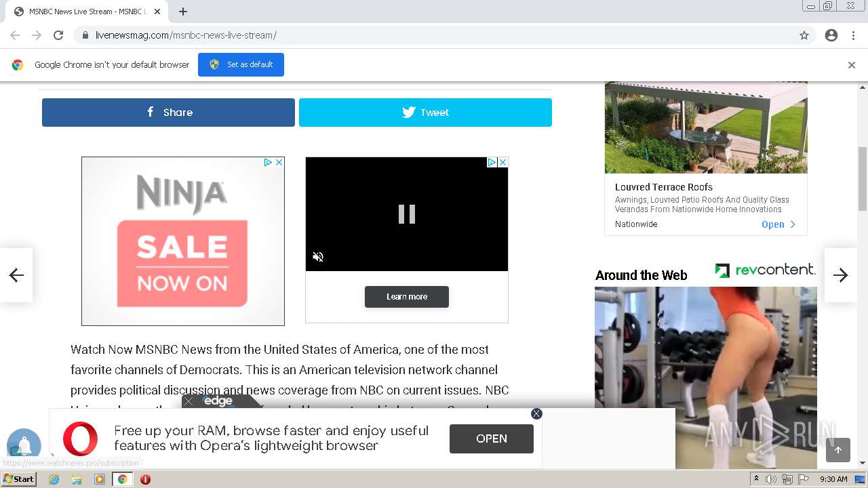Viewport: 868px width, 488px height.
Task: Switch to Chrome in the taskbar
Action: (x=122, y=479)
